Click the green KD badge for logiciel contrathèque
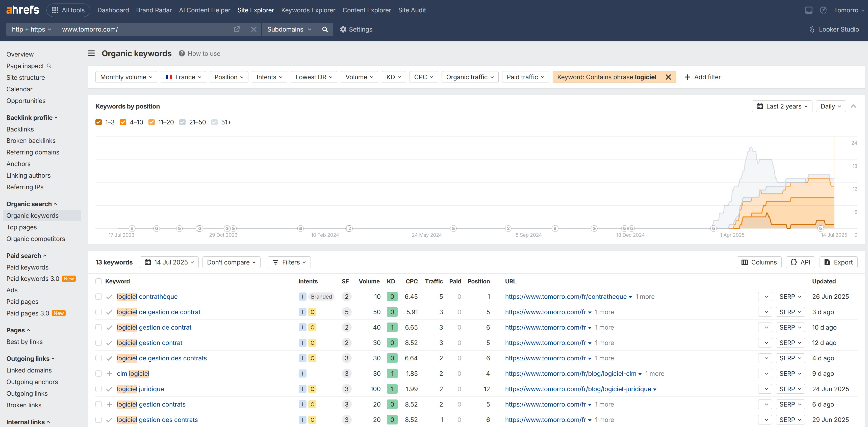 392,297
